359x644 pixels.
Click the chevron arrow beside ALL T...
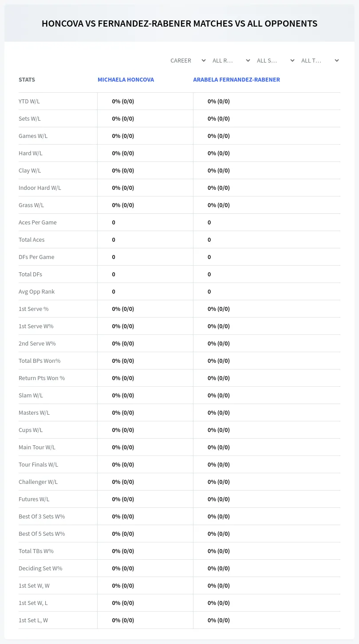[x=337, y=60]
